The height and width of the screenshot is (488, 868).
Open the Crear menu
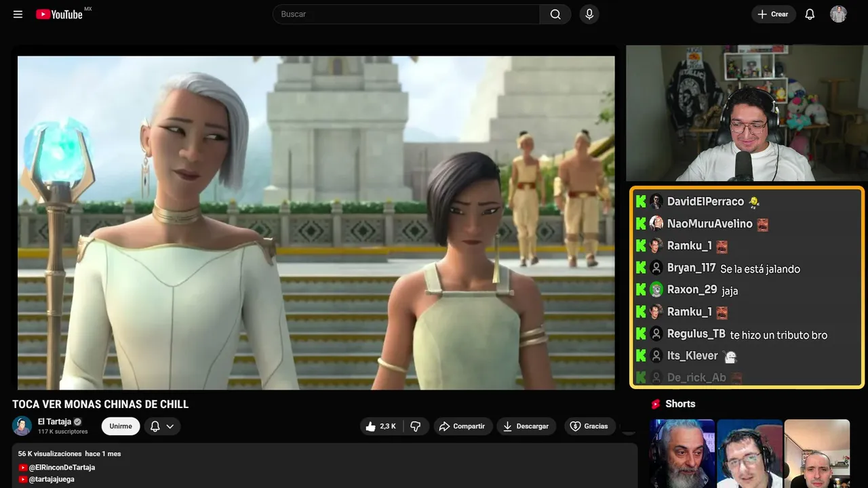tap(774, 14)
